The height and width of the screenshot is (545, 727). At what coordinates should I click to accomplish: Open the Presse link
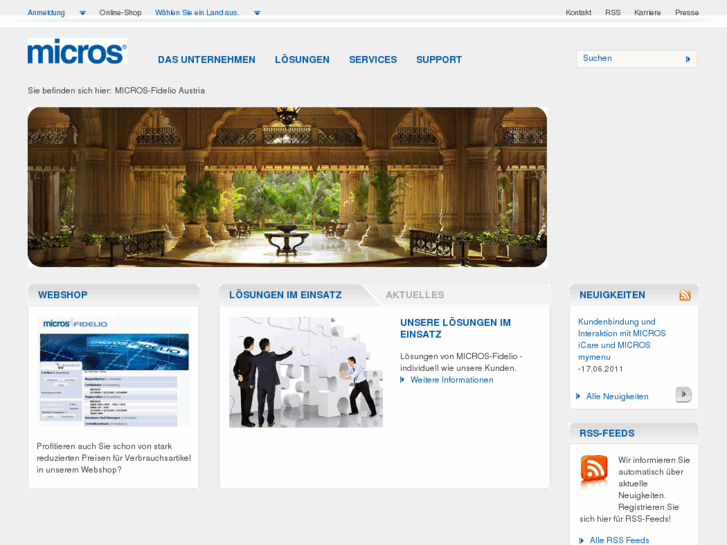pos(687,13)
